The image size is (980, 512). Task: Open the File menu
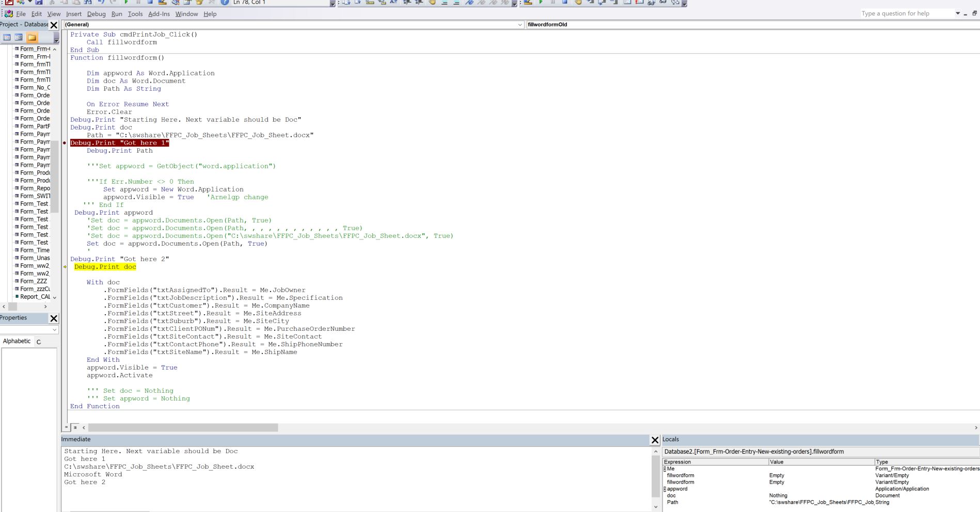[21, 14]
